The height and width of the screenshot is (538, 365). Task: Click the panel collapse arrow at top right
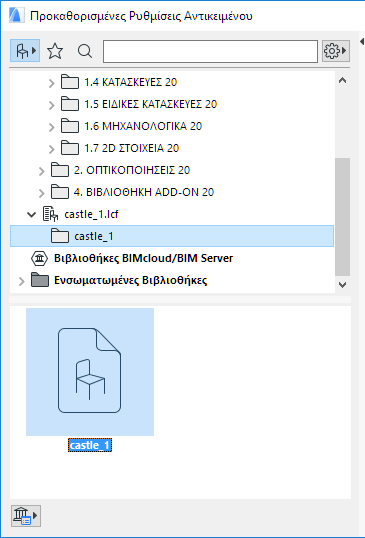[x=362, y=42]
